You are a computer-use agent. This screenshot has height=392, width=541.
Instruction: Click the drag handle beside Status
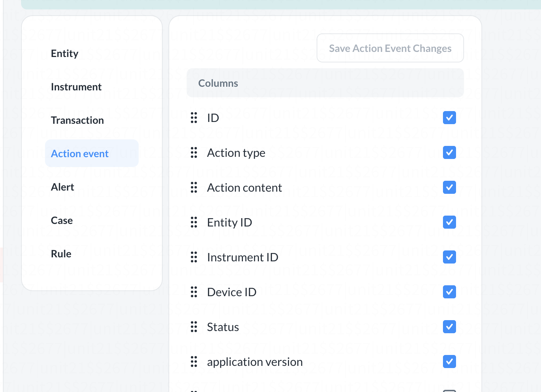194,327
